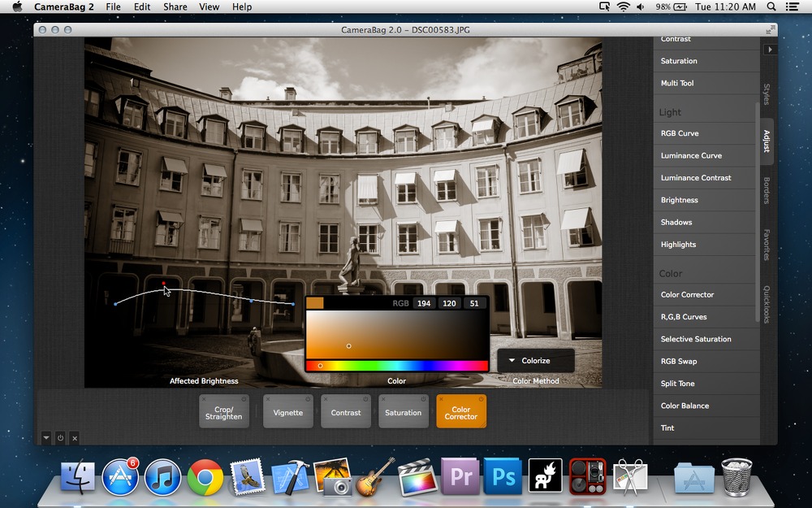
Task: Toggle the window fullscreen arrows icon
Action: pyautogui.click(x=771, y=30)
